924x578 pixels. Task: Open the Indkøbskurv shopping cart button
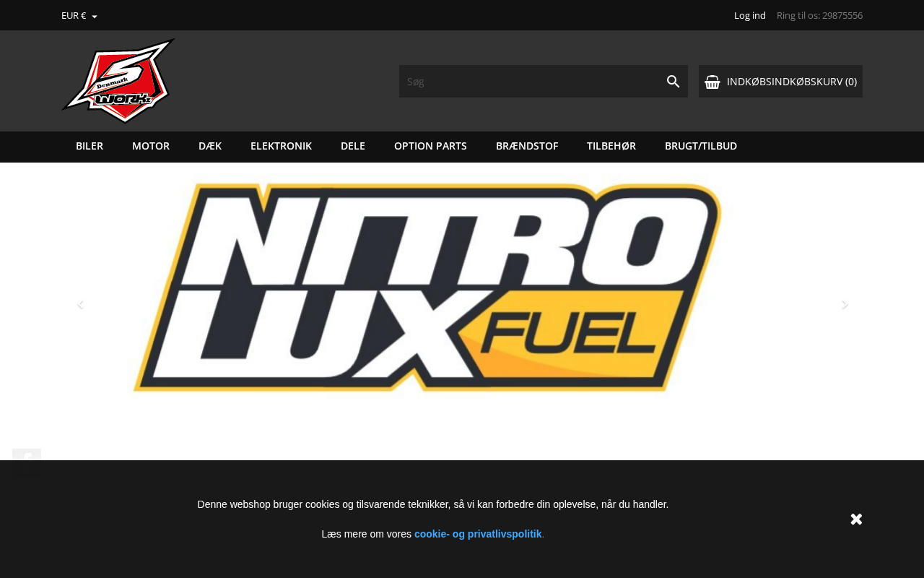(780, 82)
